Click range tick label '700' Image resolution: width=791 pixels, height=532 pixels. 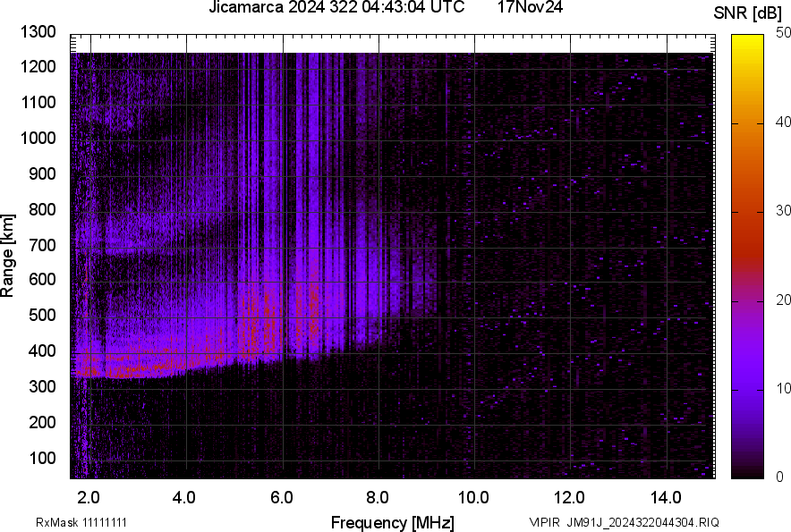point(42,245)
